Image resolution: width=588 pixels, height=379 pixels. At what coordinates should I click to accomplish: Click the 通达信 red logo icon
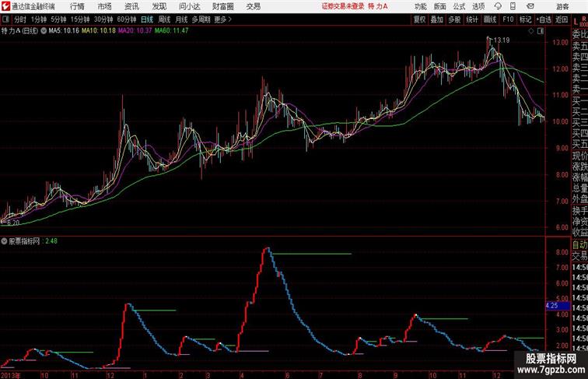click(x=5, y=6)
